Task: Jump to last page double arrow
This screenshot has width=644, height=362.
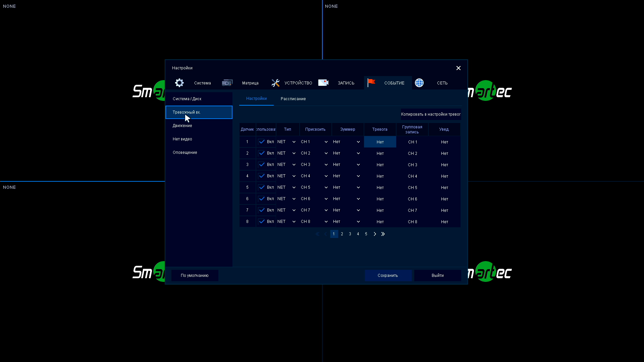Action: click(x=383, y=234)
